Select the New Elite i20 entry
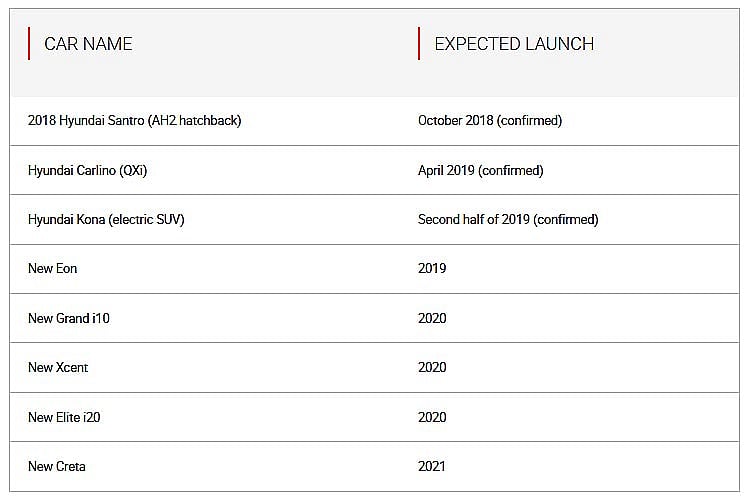 (x=64, y=417)
